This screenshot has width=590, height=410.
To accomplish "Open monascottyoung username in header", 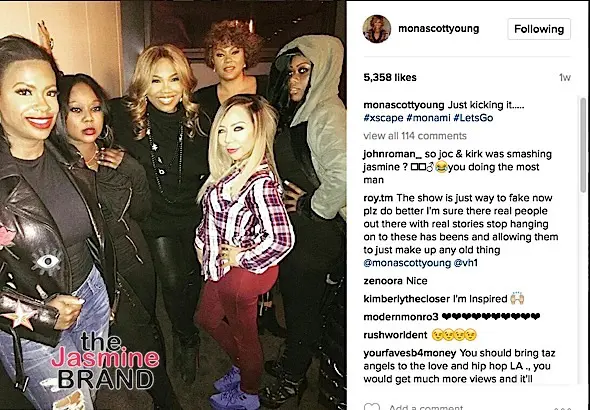I will tap(438, 29).
